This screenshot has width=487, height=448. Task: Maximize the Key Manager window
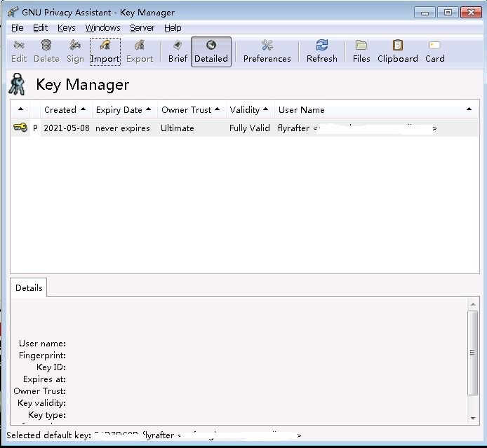pos(448,13)
